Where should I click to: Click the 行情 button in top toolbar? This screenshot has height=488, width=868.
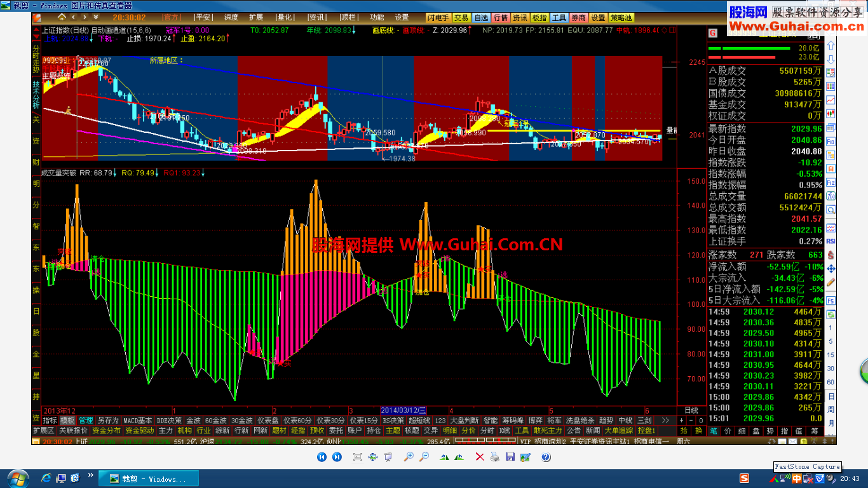501,18
